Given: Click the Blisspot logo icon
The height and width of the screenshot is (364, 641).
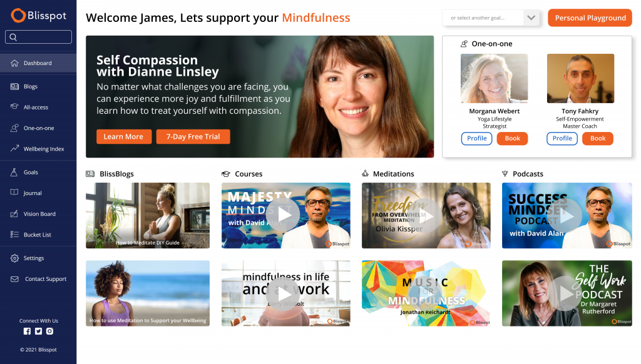Looking at the screenshot, I should coord(18,16).
